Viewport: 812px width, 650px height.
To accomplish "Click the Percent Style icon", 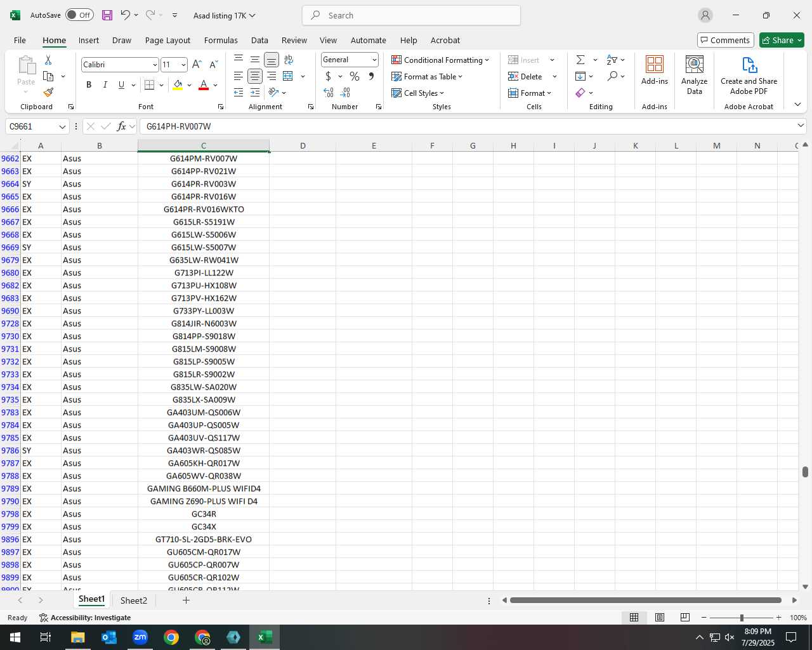I will 355,76.
